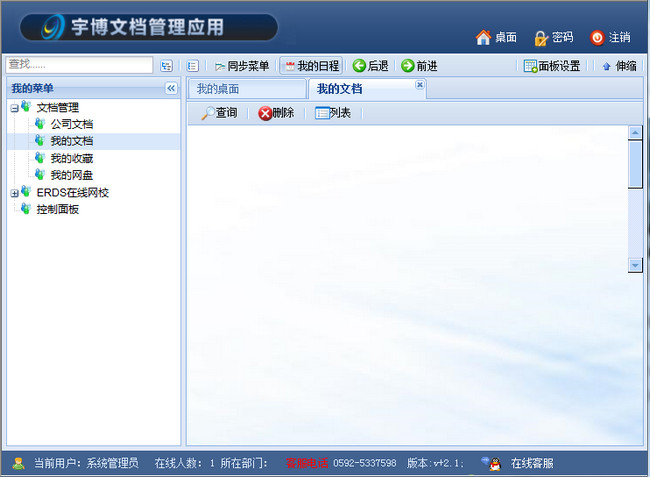The image size is (650, 477).
Task: Click 文档管理 tree label
Action: tap(58, 107)
